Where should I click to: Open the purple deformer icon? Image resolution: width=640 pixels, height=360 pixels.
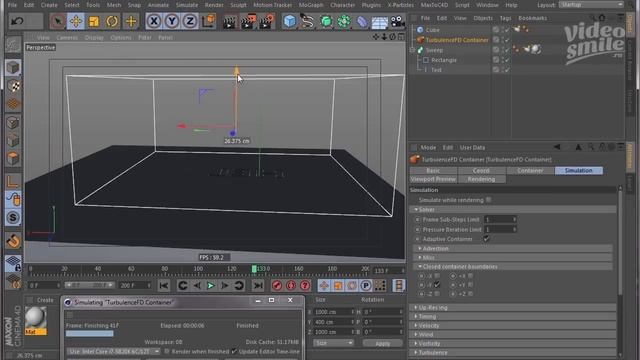pos(362,21)
